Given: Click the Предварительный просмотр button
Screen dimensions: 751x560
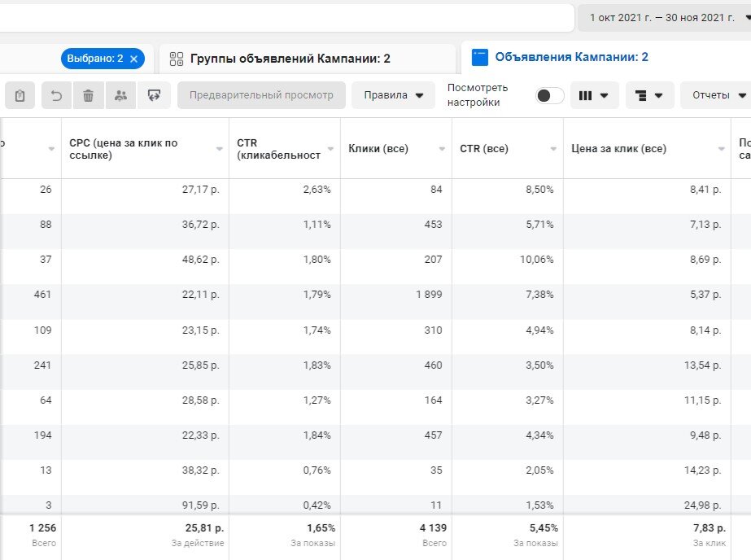Looking at the screenshot, I should click(261, 95).
